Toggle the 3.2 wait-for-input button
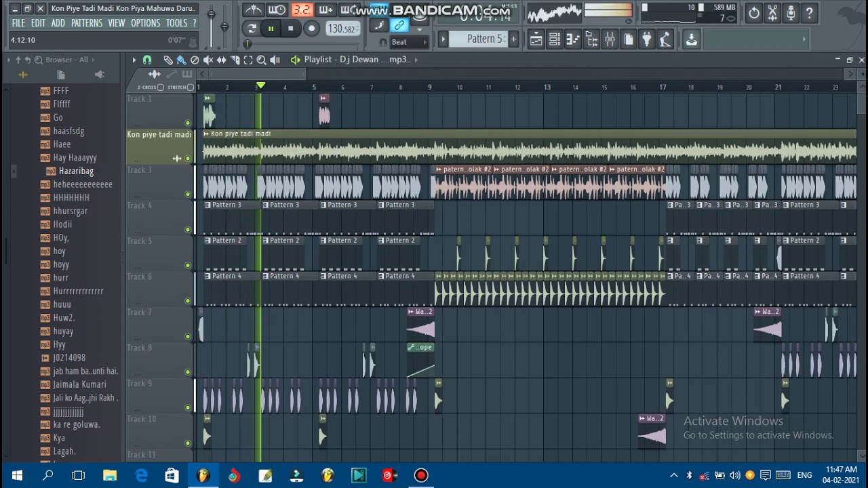The image size is (868, 488). pos(302,9)
